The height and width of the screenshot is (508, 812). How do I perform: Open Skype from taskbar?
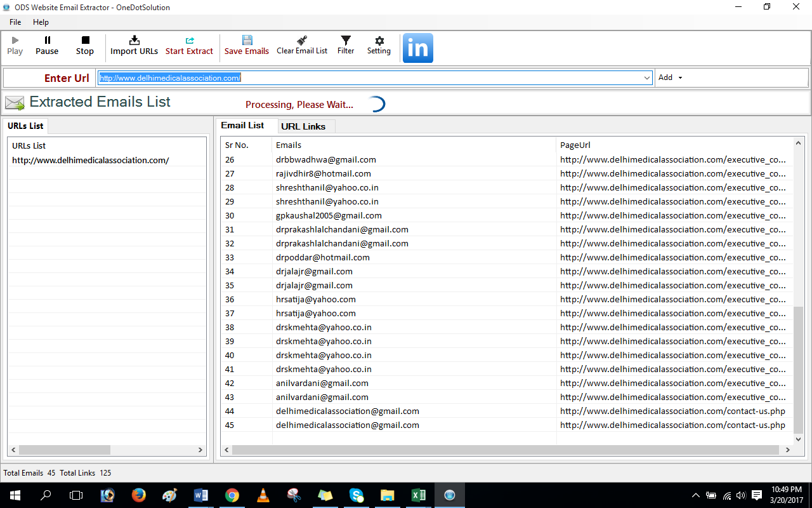pyautogui.click(x=357, y=495)
